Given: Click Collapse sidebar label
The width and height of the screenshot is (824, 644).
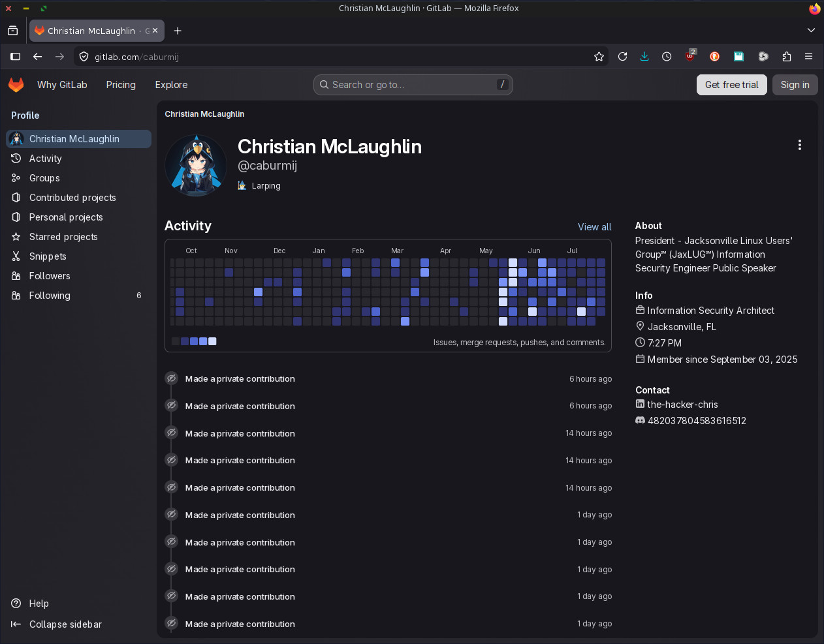Looking at the screenshot, I should click(x=65, y=624).
